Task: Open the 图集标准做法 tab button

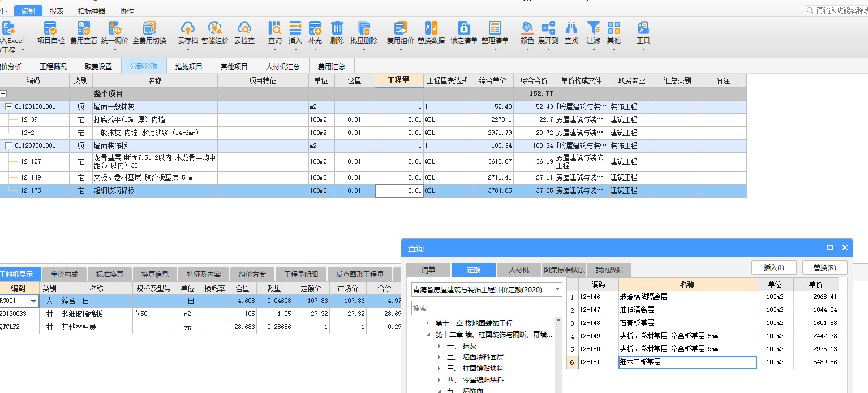Action: pos(564,270)
